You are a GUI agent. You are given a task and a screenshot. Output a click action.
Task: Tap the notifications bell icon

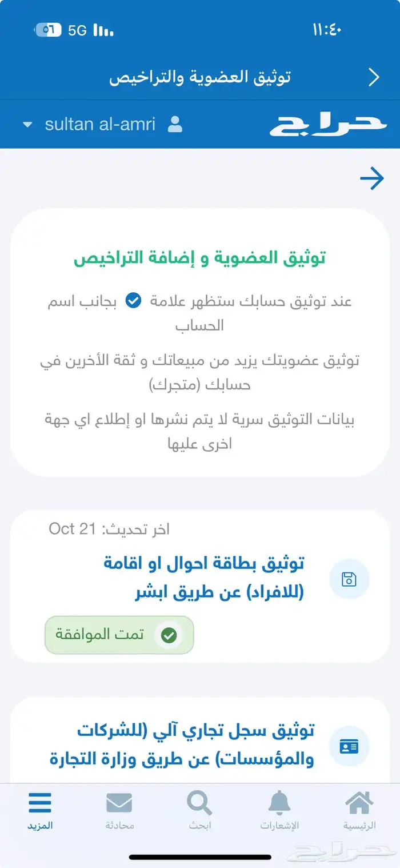280,804
